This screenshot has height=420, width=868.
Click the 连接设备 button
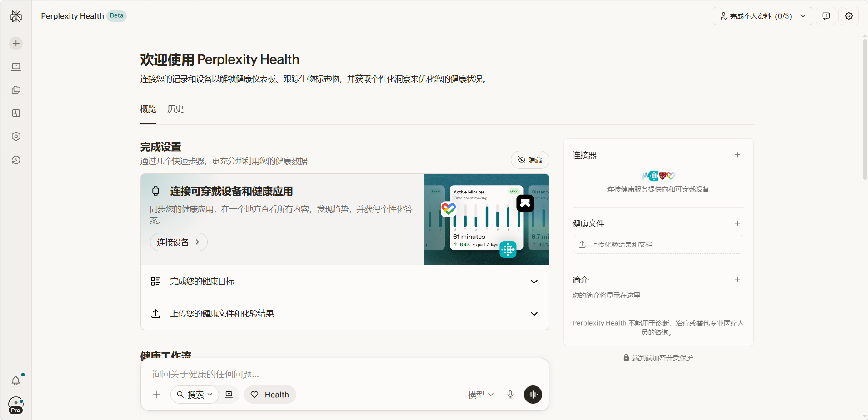pos(179,242)
